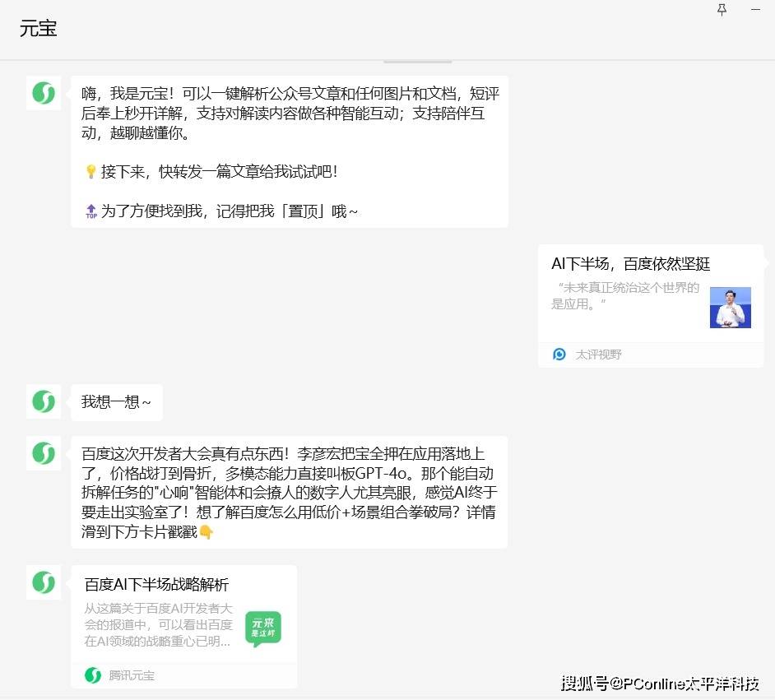Click the light bulb emoji in the welcome message
The height and width of the screenshot is (700, 775).
pyautogui.click(x=90, y=172)
